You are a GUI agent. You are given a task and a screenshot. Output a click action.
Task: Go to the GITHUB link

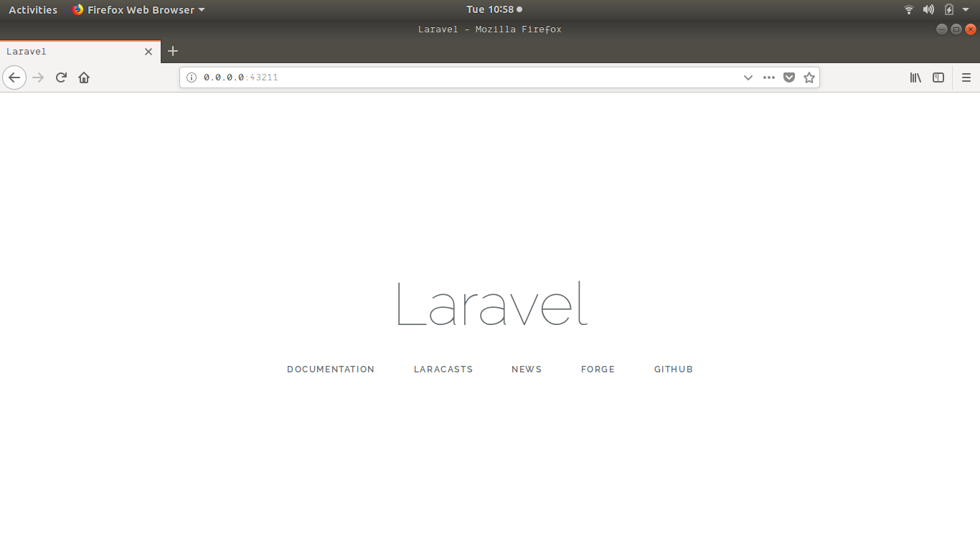click(x=674, y=369)
